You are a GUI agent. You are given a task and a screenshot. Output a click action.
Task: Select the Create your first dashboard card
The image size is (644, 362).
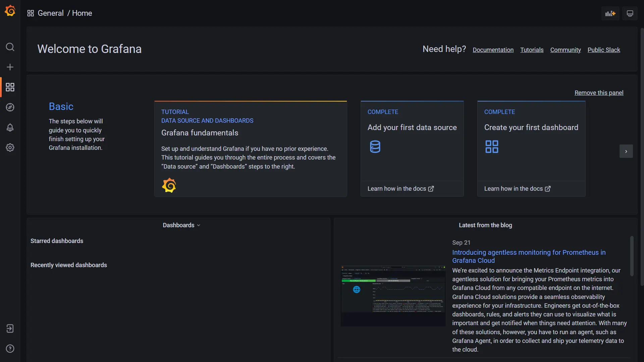[x=531, y=149]
